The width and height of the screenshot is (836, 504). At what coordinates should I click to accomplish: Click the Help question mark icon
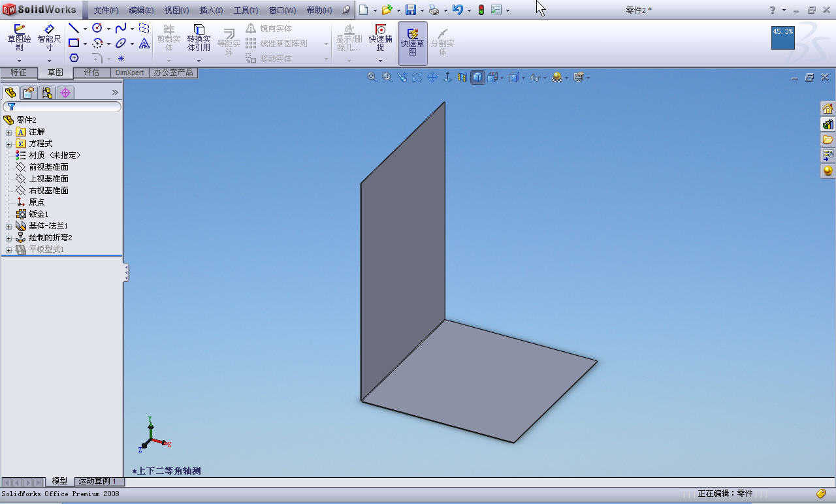click(x=773, y=10)
